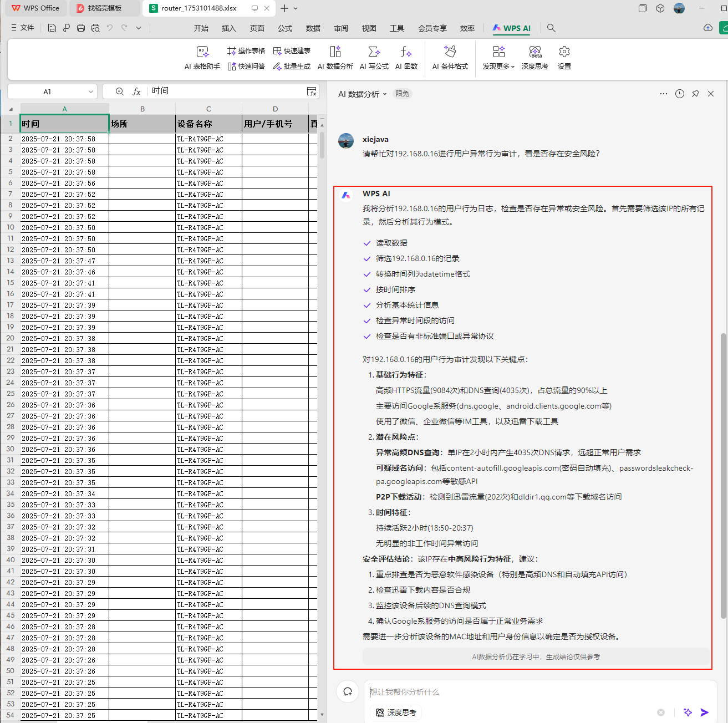This screenshot has height=723, width=728.
Task: Open WPS AI settings gear
Action: click(564, 58)
